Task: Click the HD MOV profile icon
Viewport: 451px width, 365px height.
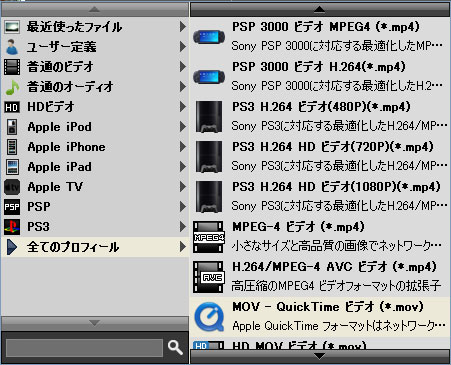Action: (x=209, y=345)
